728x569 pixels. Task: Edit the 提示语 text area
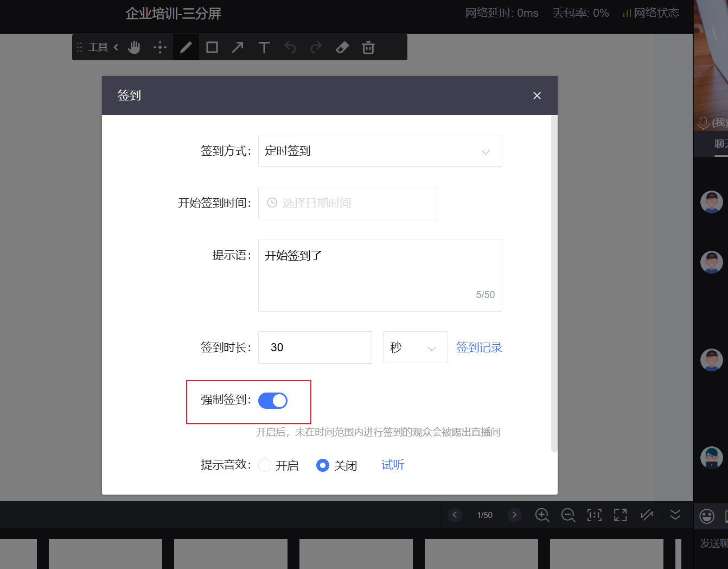(x=380, y=275)
